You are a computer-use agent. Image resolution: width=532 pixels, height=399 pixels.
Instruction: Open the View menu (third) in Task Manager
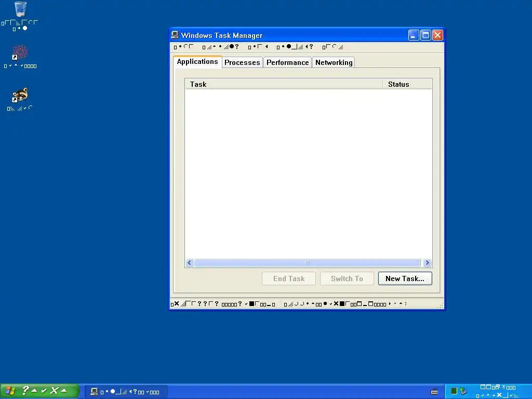259,47
